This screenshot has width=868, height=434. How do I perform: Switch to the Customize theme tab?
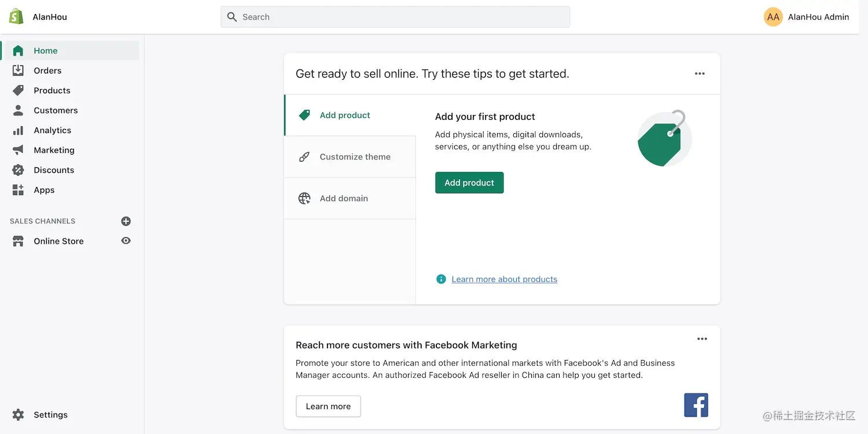pyautogui.click(x=355, y=156)
